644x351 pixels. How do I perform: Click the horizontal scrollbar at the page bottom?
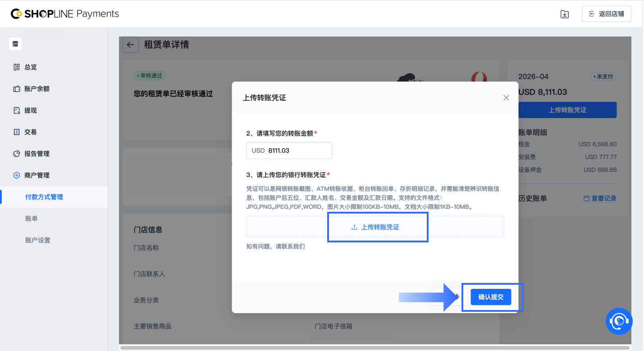click(375, 347)
